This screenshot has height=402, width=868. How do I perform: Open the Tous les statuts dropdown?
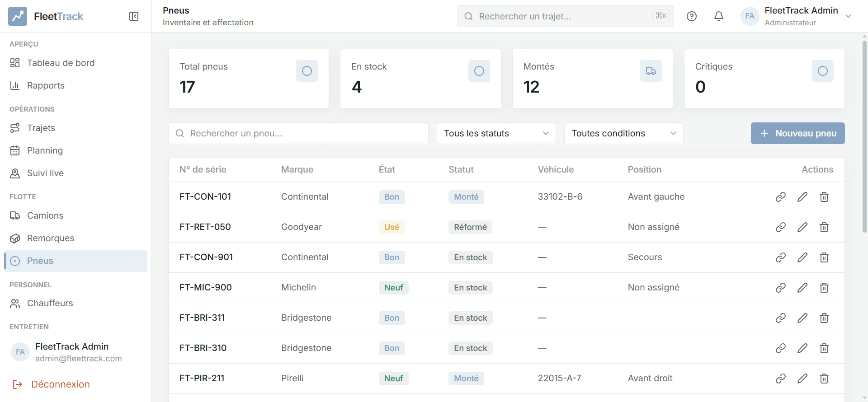496,133
